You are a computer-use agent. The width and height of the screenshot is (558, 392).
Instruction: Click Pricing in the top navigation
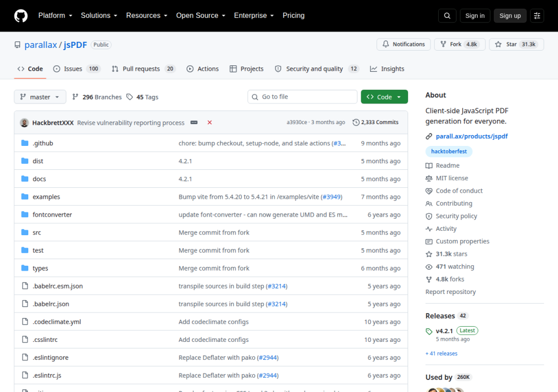[294, 16]
